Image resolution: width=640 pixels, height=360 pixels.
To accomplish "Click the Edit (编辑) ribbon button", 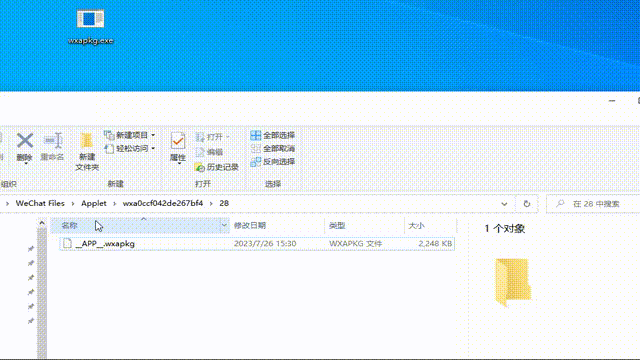I will pos(209,152).
